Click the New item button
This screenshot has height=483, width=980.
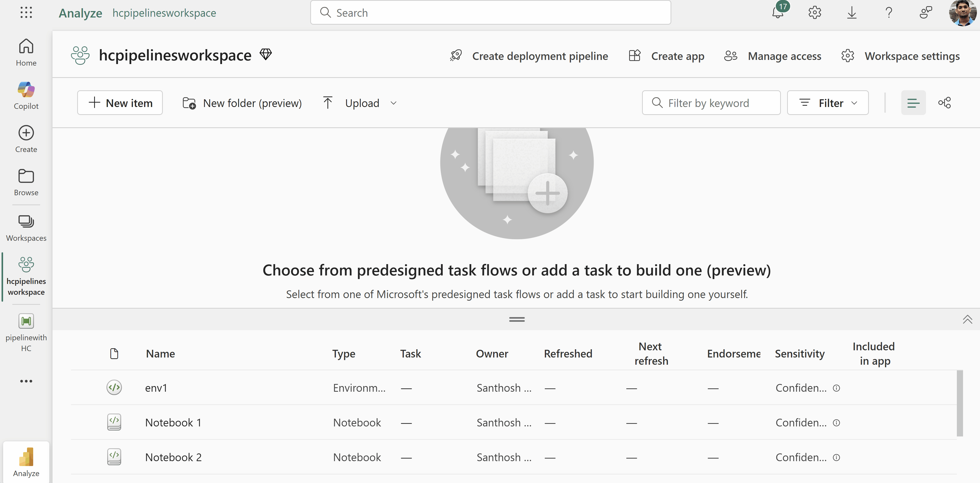(x=120, y=103)
